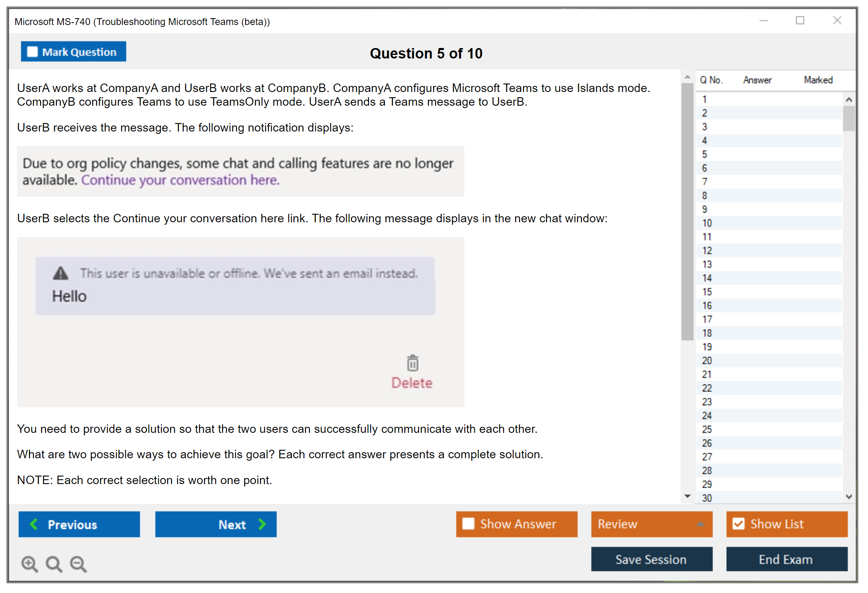Expand the Review dropdown arrow
Viewport: 868px width, 593px height.
point(700,524)
